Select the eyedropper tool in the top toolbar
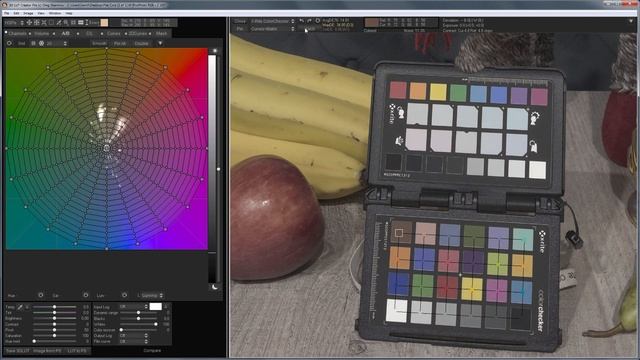Screen dimensions: 640x360 [x=59, y=23]
